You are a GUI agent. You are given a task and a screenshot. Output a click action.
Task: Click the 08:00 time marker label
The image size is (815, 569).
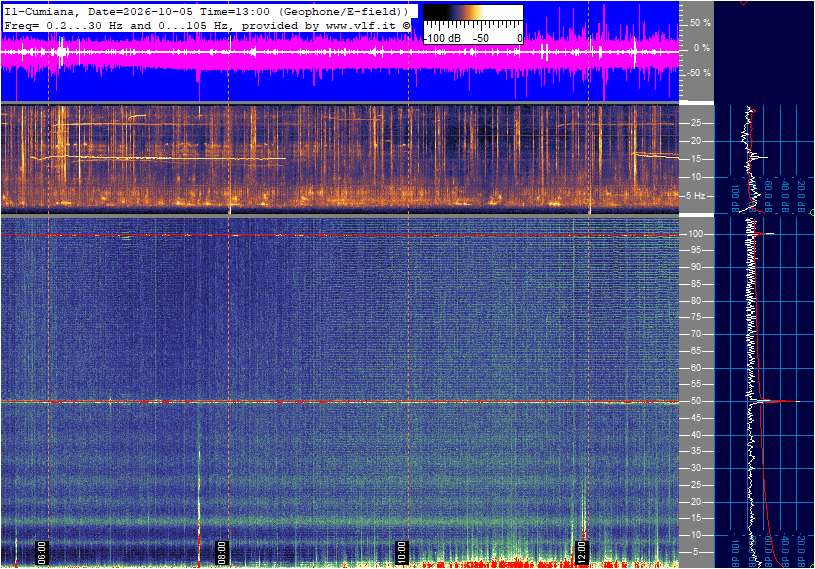click(x=221, y=553)
